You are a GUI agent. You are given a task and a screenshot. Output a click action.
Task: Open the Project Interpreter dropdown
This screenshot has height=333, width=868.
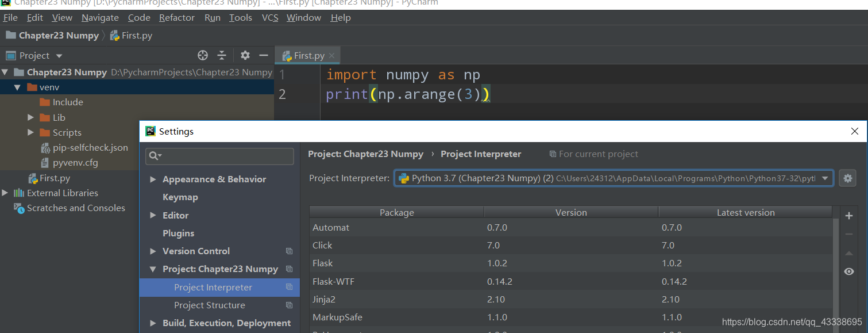(x=614, y=178)
